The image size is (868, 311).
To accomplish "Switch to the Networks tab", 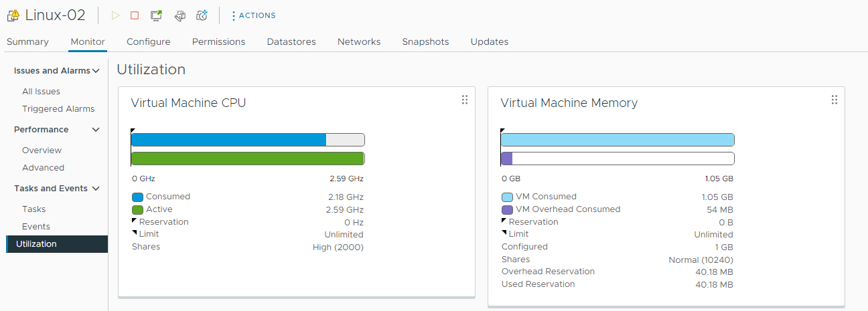I will [359, 41].
